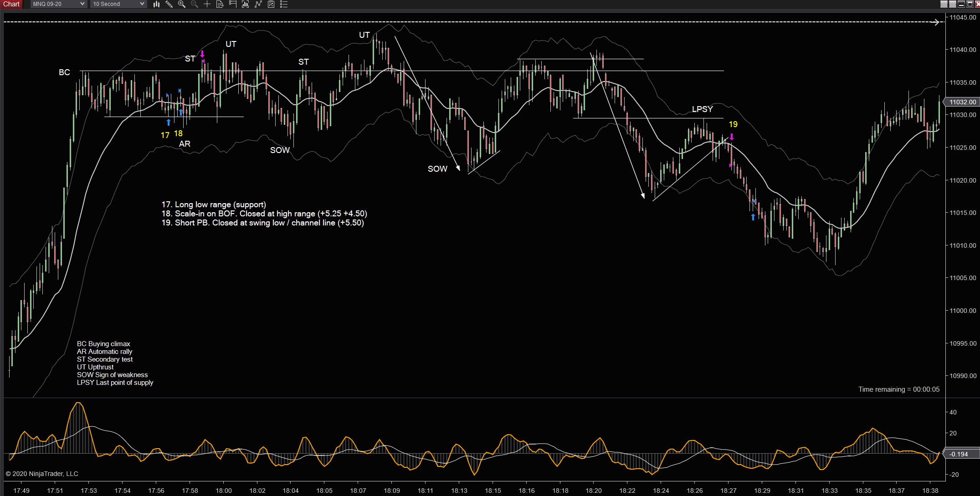The image size is (980, 496).
Task: Select the ST label above 18:04 candles
Action: [x=303, y=62]
